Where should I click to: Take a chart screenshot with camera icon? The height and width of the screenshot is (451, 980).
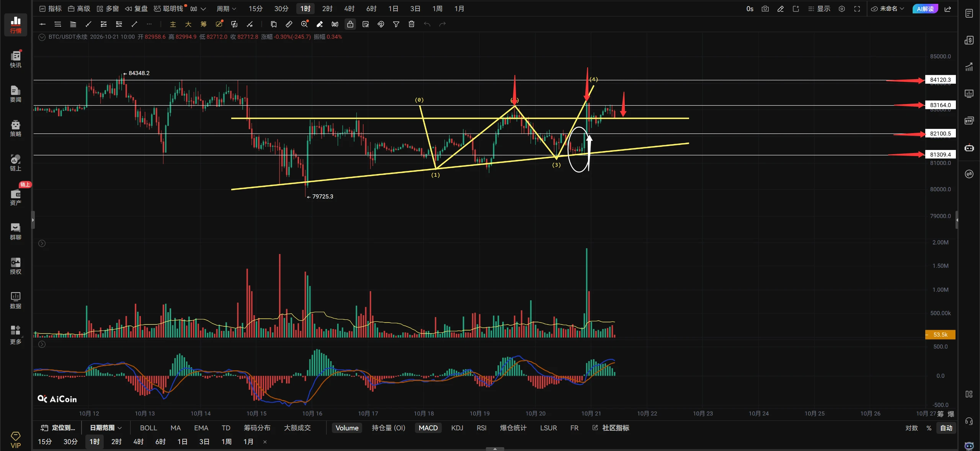(x=765, y=9)
